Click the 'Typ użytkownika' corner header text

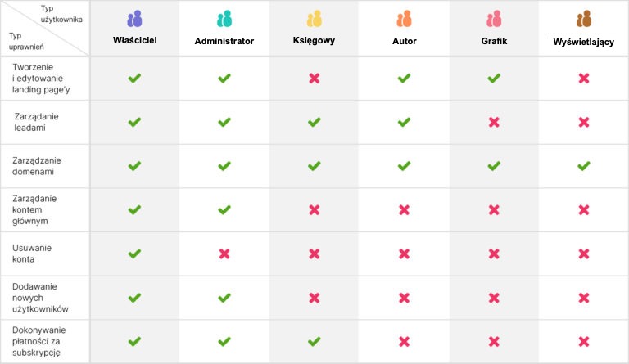[61, 14]
